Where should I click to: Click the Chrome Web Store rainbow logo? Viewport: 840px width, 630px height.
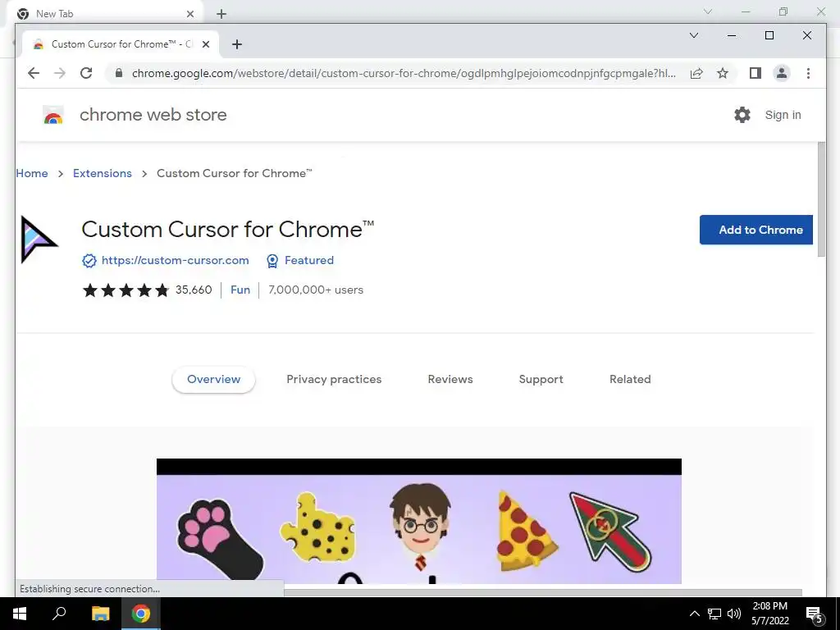[x=53, y=115]
